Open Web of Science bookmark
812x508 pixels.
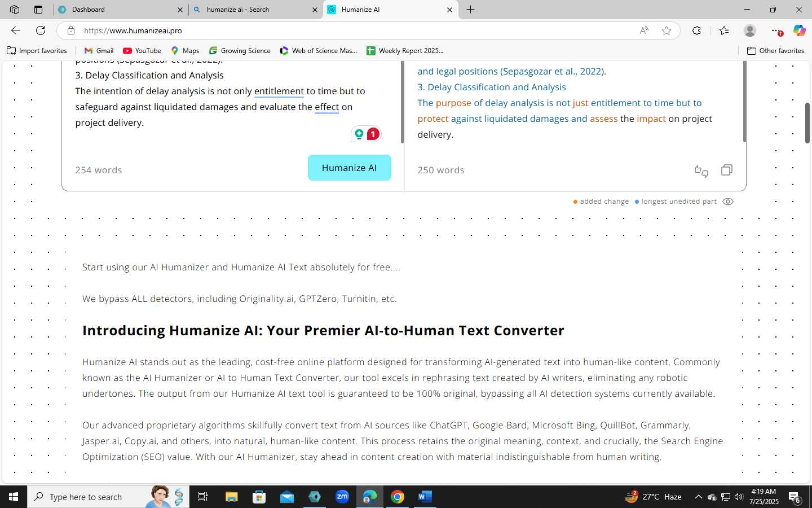coord(319,51)
